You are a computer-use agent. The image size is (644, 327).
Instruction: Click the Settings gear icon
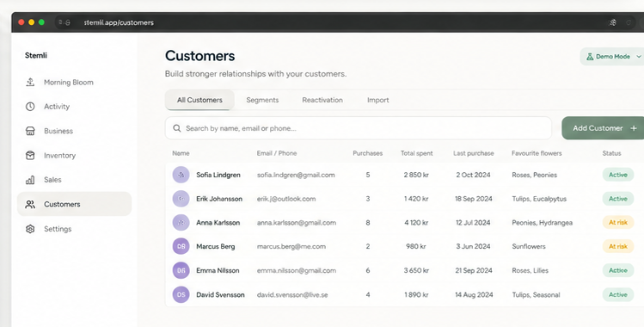coord(30,229)
